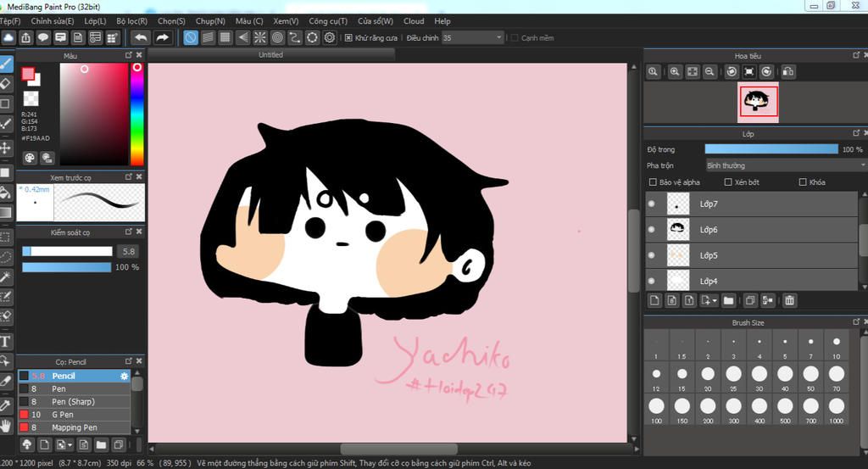Delete layer with trash icon
The width and height of the screenshot is (868, 469).
(x=789, y=300)
